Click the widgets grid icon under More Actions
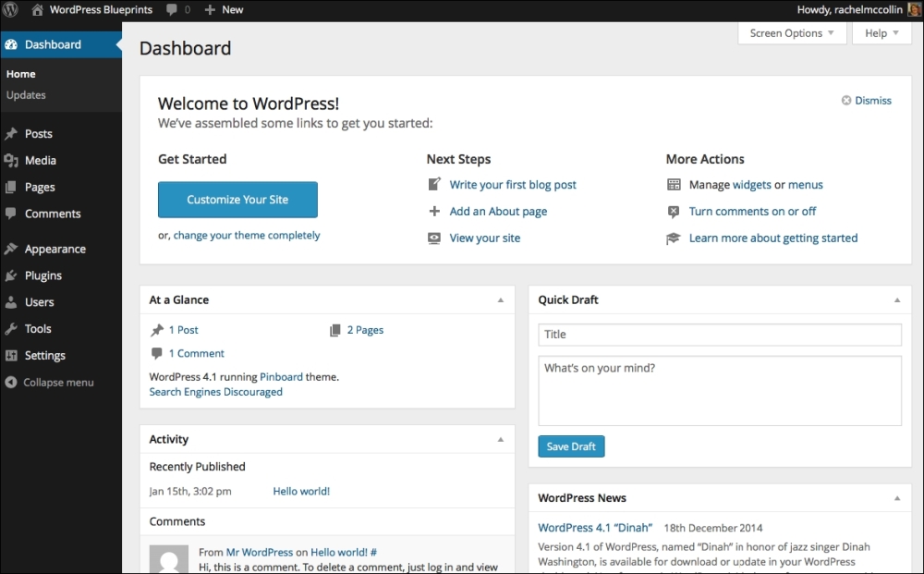The width and height of the screenshot is (924, 574). pyautogui.click(x=674, y=185)
